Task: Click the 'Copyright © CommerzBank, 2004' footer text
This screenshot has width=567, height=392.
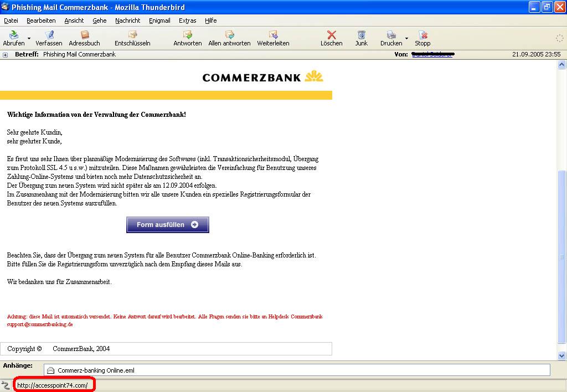Action: click(59, 349)
